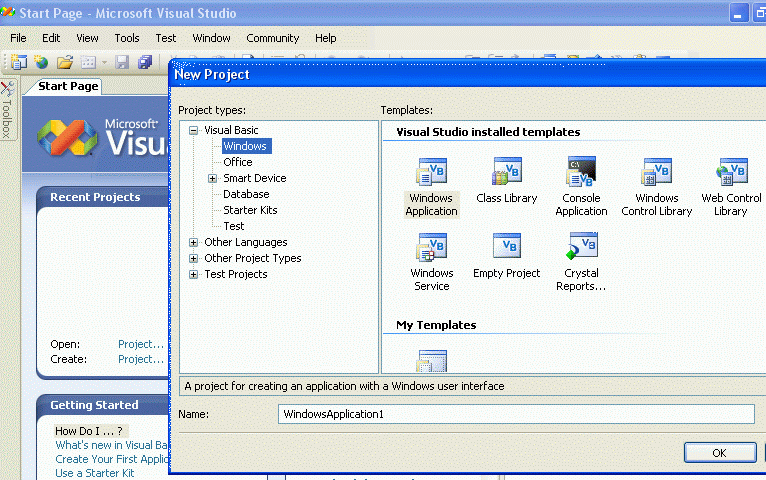
Task: Open the Help menu
Action: (x=325, y=38)
